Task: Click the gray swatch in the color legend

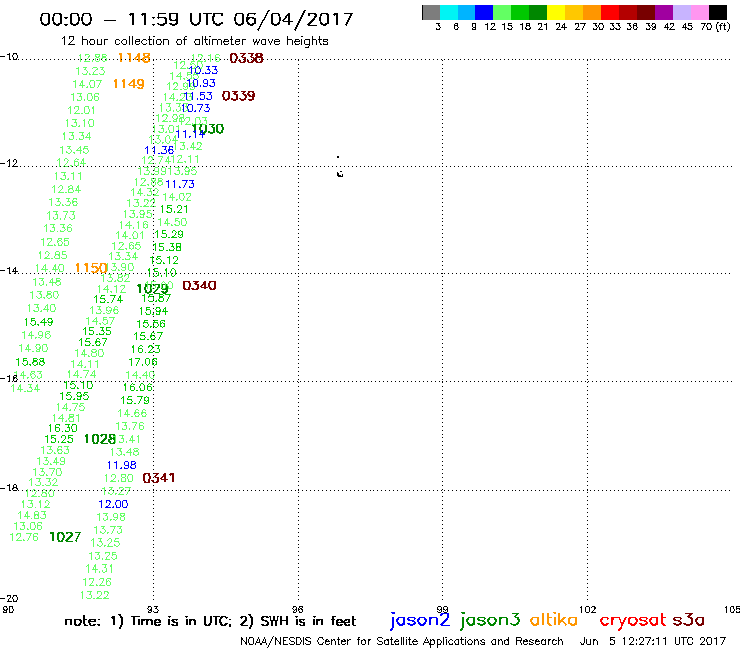Action: tap(431, 12)
